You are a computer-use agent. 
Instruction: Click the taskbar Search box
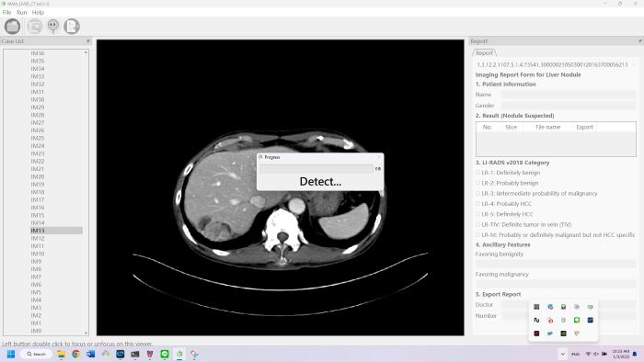(37, 354)
